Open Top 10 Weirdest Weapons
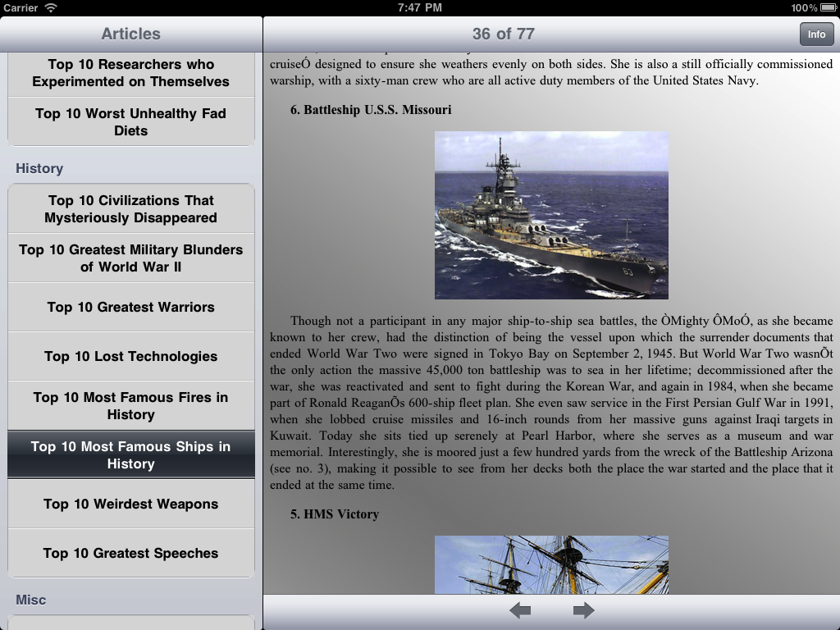The height and width of the screenshot is (630, 840). click(x=130, y=504)
